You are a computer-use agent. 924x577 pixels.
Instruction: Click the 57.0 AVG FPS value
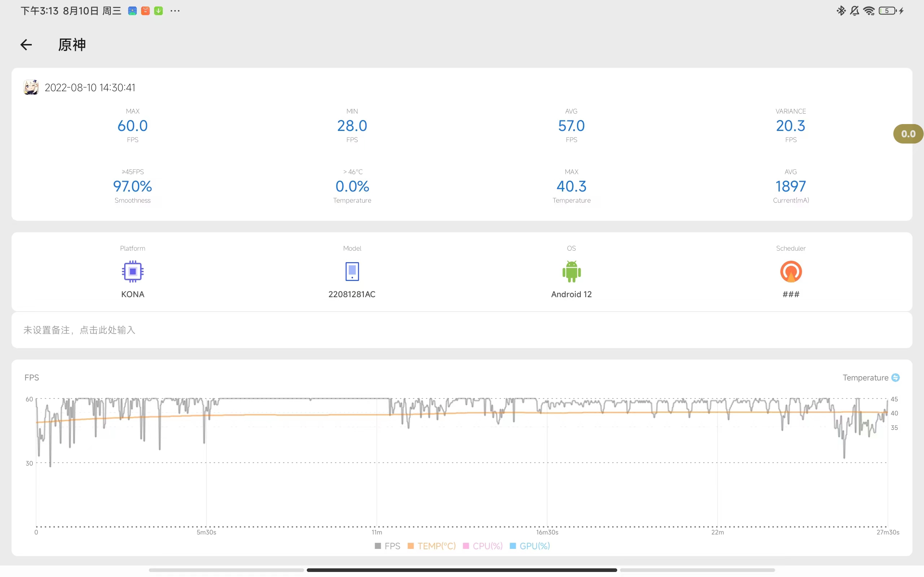571,125
